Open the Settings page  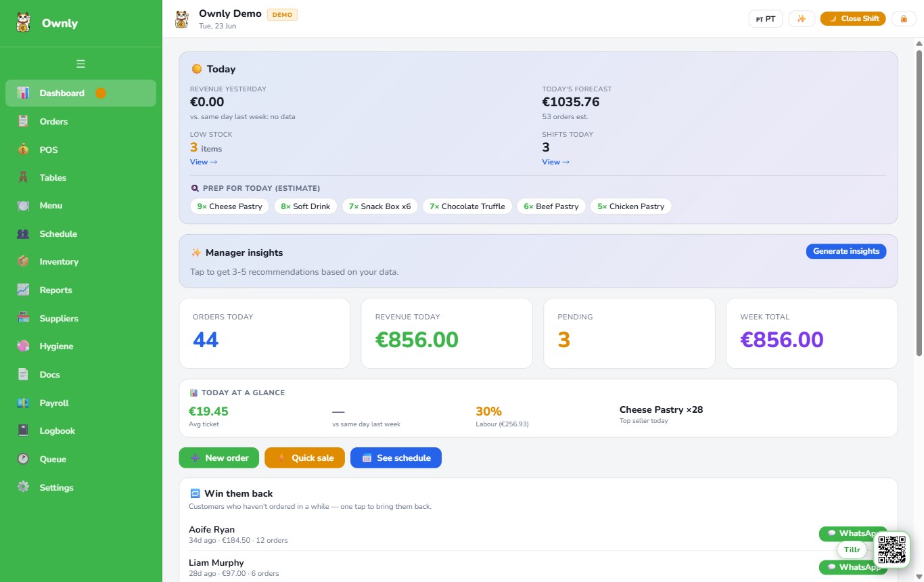80,487
